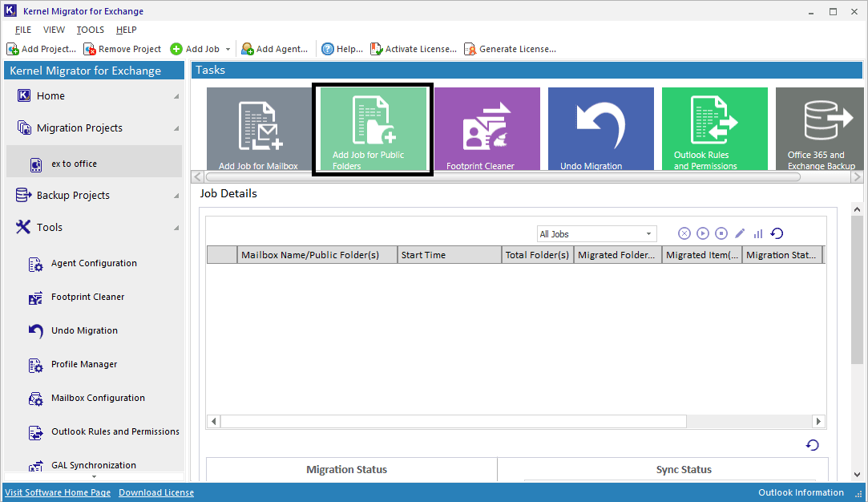Viewport: 868px width, 502px height.
Task: Collapse the Backup Projects section arrow
Action: tap(176, 196)
